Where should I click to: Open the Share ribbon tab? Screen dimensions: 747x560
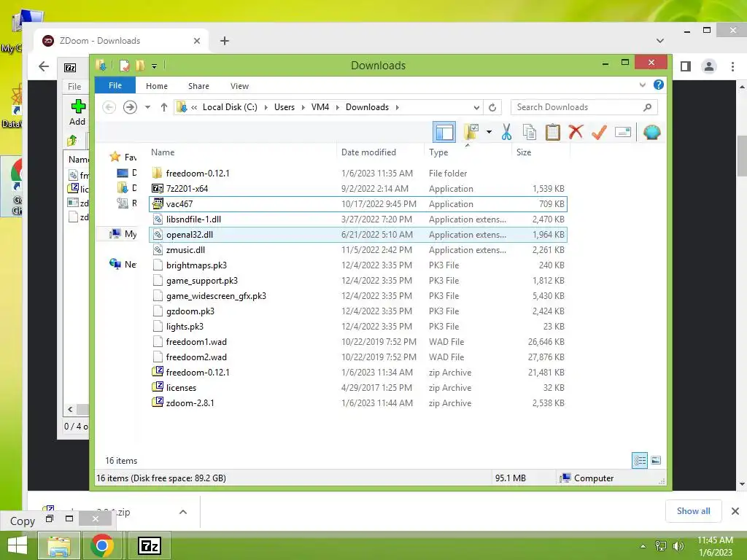198,86
